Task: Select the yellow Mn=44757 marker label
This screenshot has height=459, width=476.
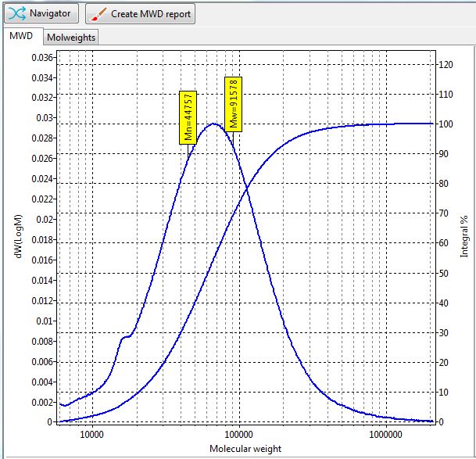Action: point(188,117)
